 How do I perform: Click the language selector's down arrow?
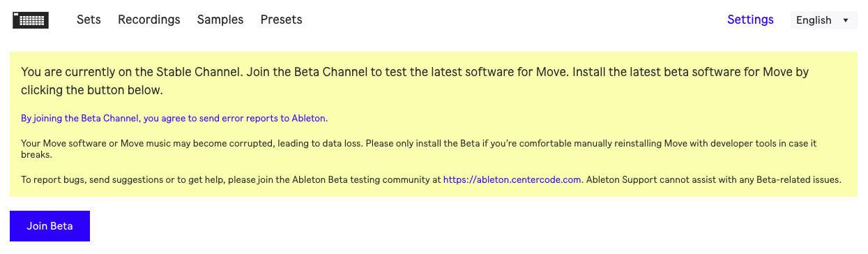(846, 20)
